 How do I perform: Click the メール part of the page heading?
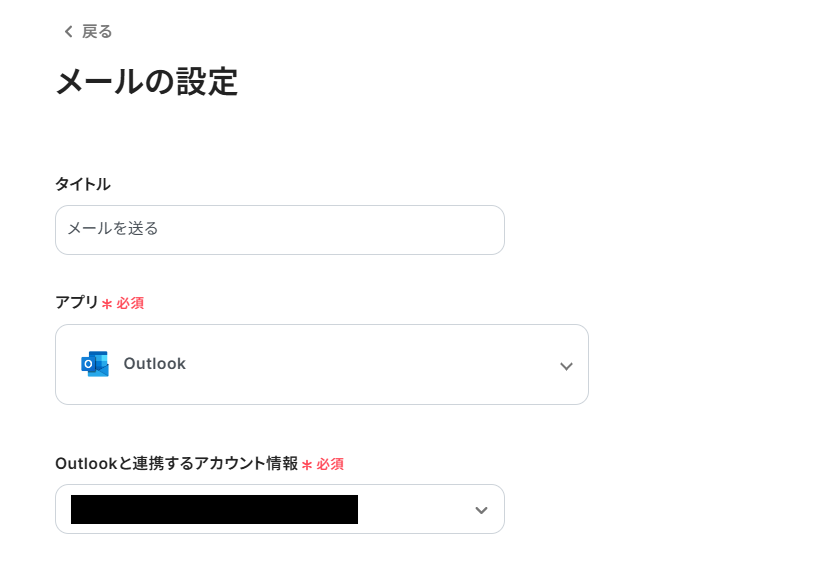coord(100,82)
